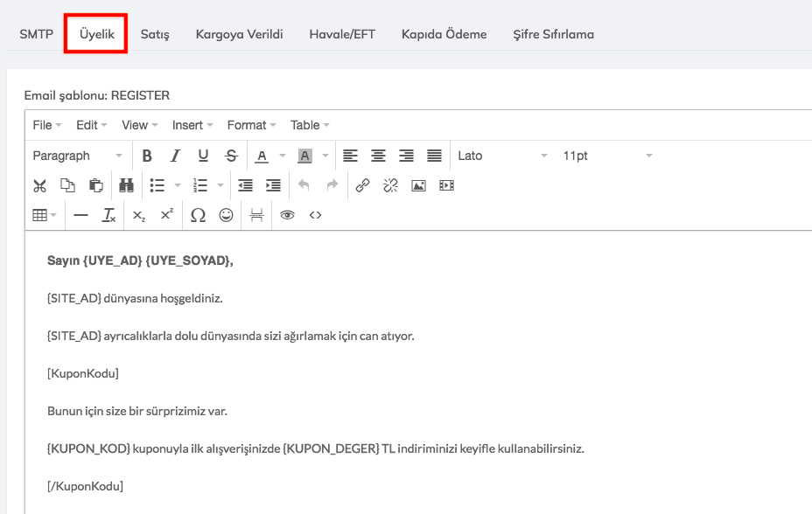Open the Lato font family dropdown
The image size is (812, 514).
click(502, 156)
